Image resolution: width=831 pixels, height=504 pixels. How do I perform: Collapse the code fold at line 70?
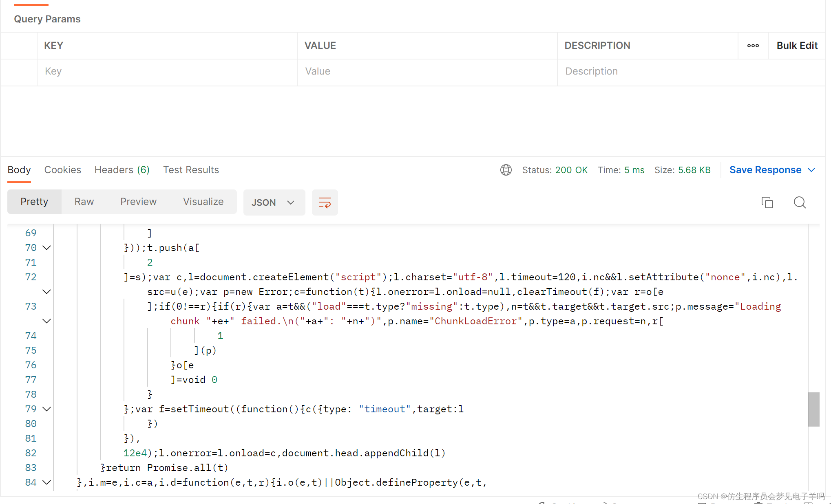(47, 248)
